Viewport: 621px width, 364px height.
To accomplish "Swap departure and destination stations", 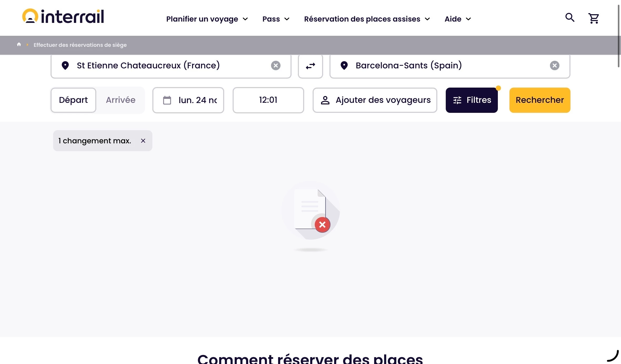I will (310, 66).
